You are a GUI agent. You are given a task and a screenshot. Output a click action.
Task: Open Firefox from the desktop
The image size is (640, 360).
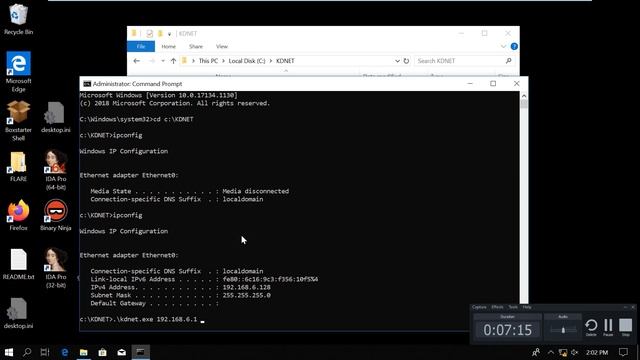click(18, 215)
